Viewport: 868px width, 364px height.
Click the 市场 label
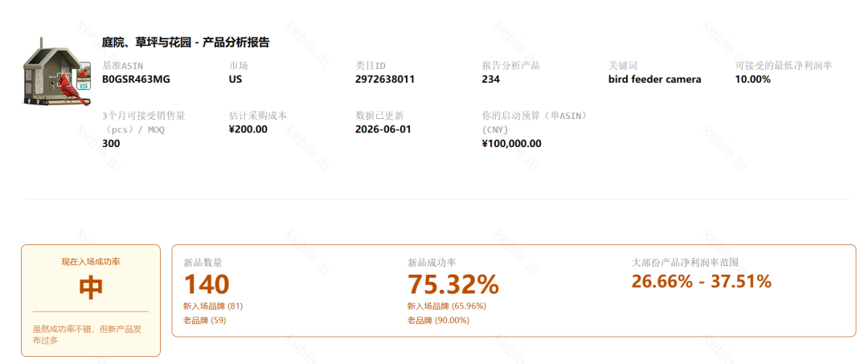point(238,66)
